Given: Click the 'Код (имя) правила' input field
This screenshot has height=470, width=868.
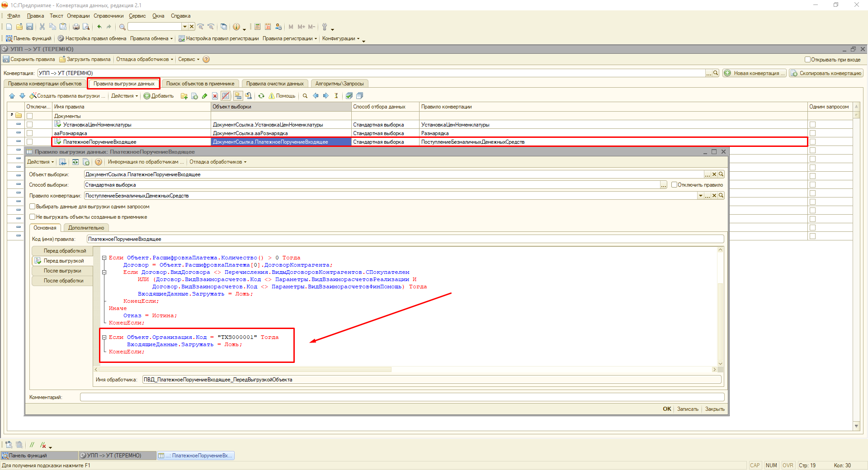Looking at the screenshot, I should pyautogui.click(x=405, y=239).
